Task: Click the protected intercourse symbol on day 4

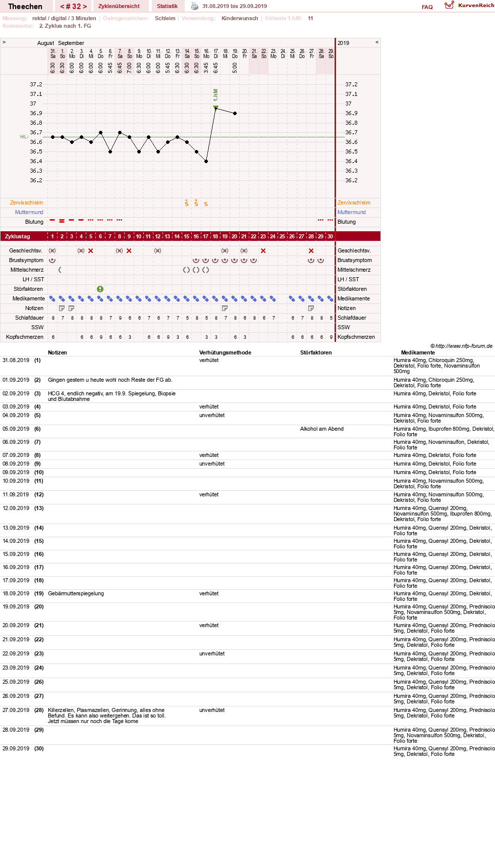Action: click(x=81, y=250)
